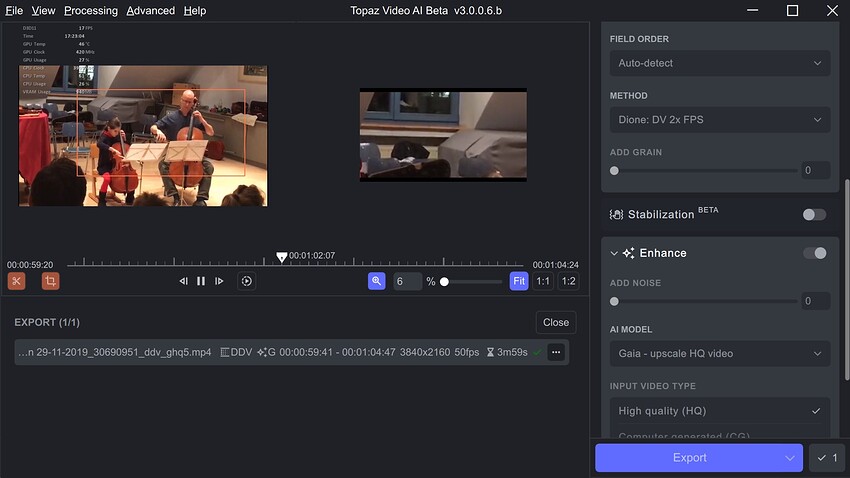Viewport: 850px width, 478px height.
Task: Click the scissors trim icon
Action: (16, 281)
